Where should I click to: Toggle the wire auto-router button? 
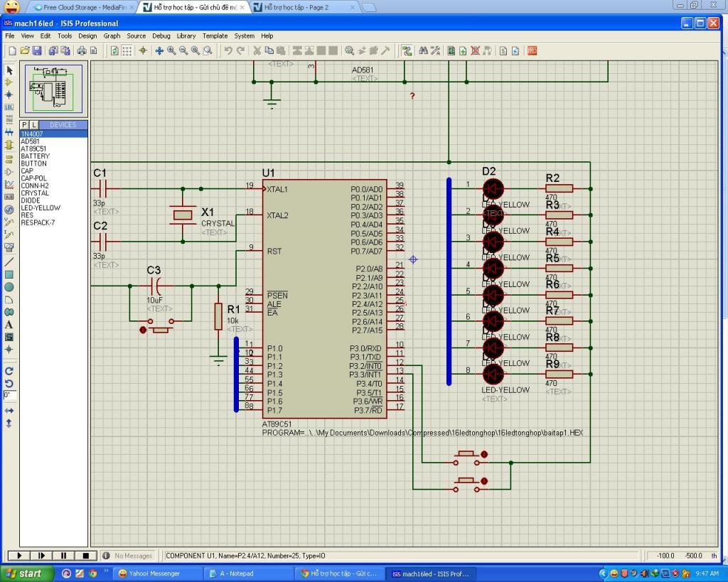tap(407, 50)
